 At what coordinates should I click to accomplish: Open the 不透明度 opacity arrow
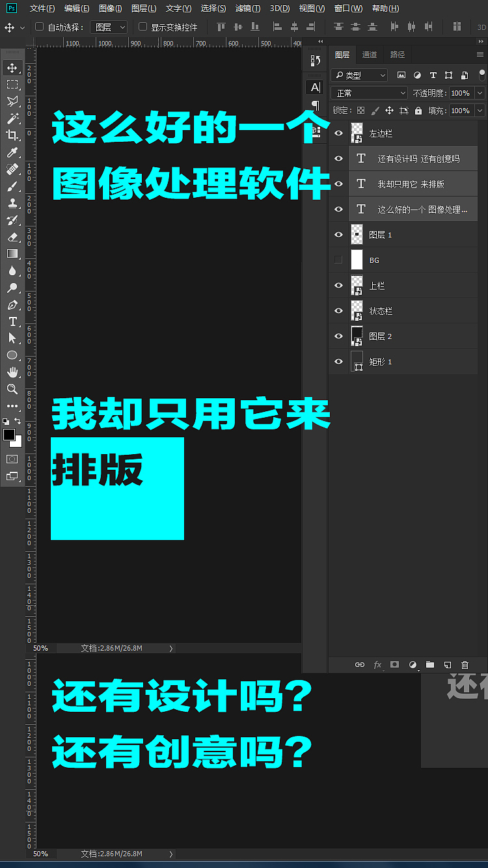[480, 93]
